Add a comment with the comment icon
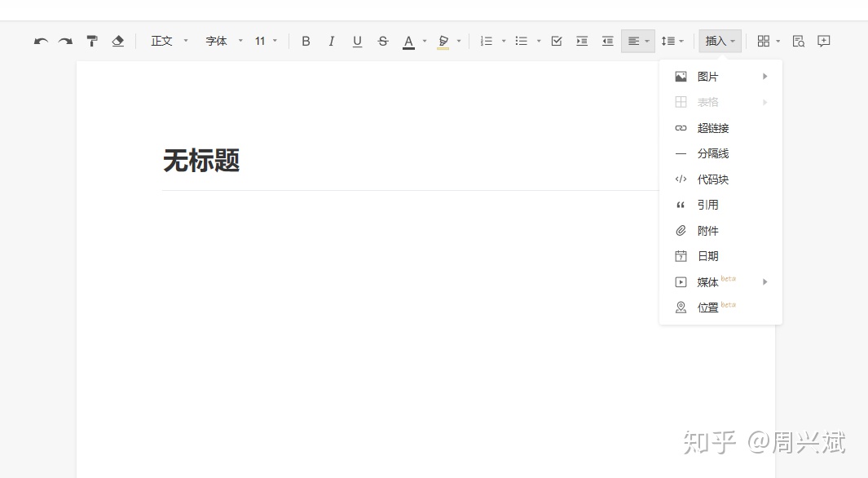 click(x=824, y=41)
